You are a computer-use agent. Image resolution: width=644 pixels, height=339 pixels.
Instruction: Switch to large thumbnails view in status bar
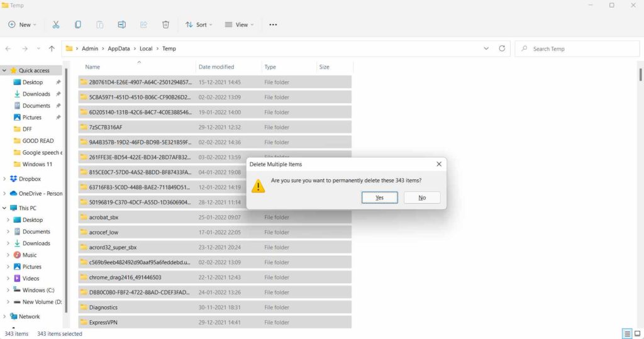[x=638, y=334]
